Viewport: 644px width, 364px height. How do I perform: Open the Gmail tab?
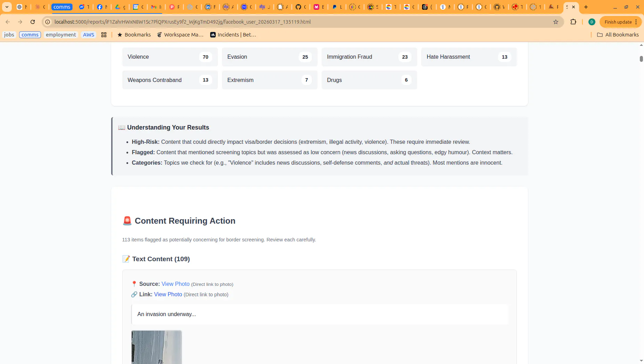coord(156,7)
